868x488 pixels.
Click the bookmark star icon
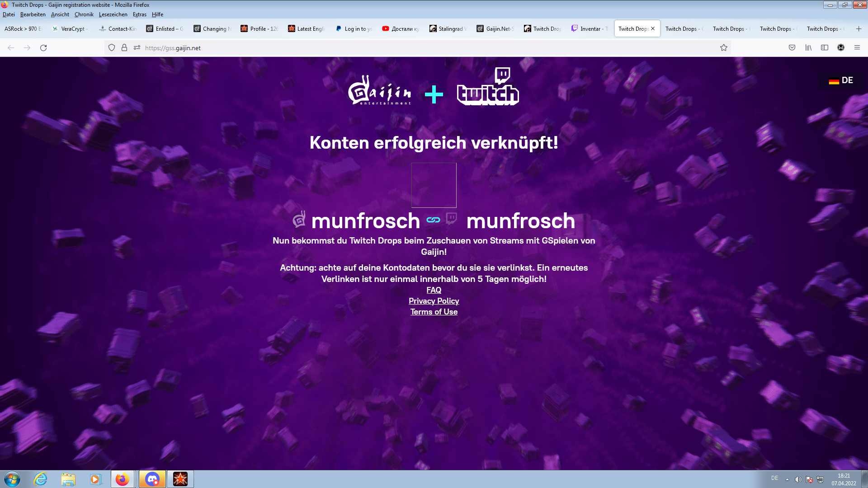724,48
